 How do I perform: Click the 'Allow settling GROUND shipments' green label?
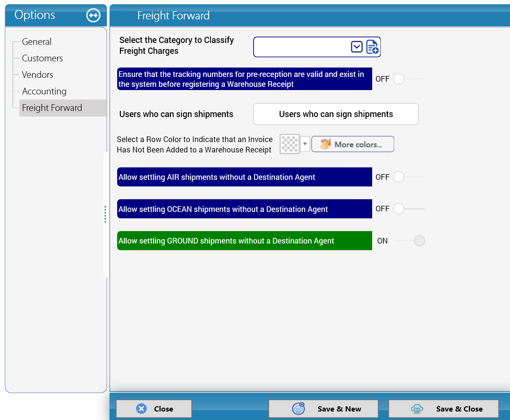[x=245, y=241]
